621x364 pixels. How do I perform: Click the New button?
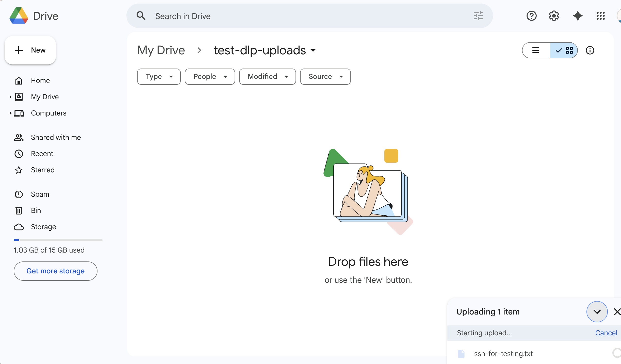pyautogui.click(x=30, y=50)
